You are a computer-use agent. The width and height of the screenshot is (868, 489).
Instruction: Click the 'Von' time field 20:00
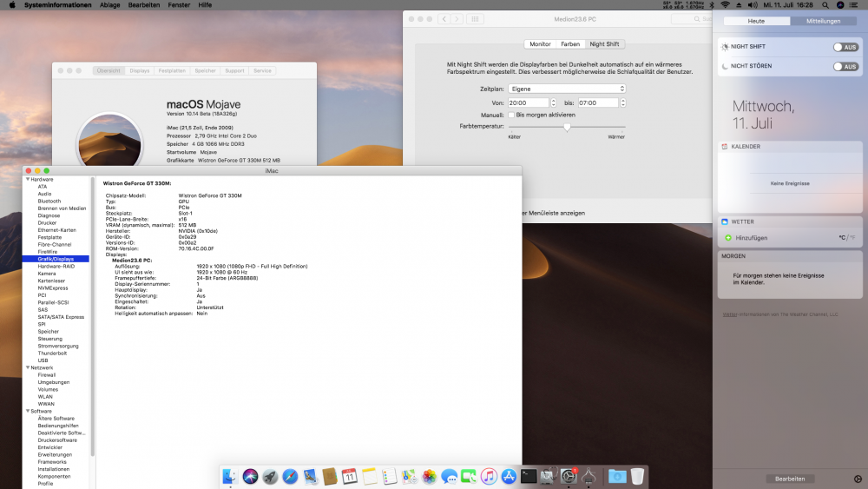[x=528, y=103]
